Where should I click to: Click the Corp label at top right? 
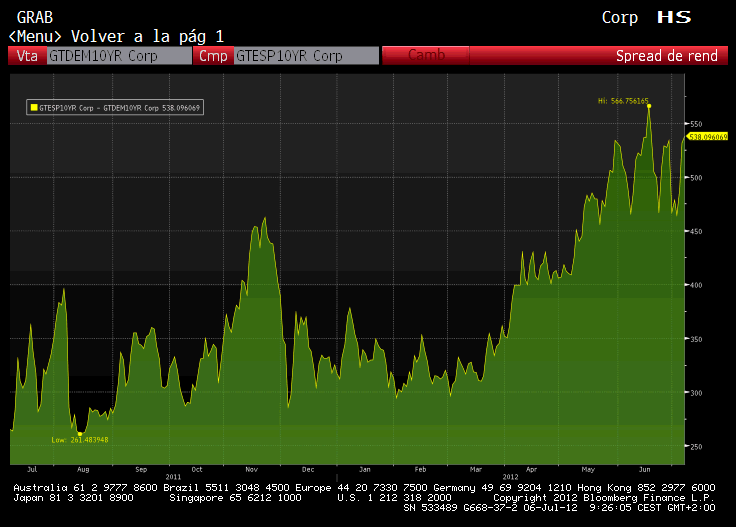[620, 18]
